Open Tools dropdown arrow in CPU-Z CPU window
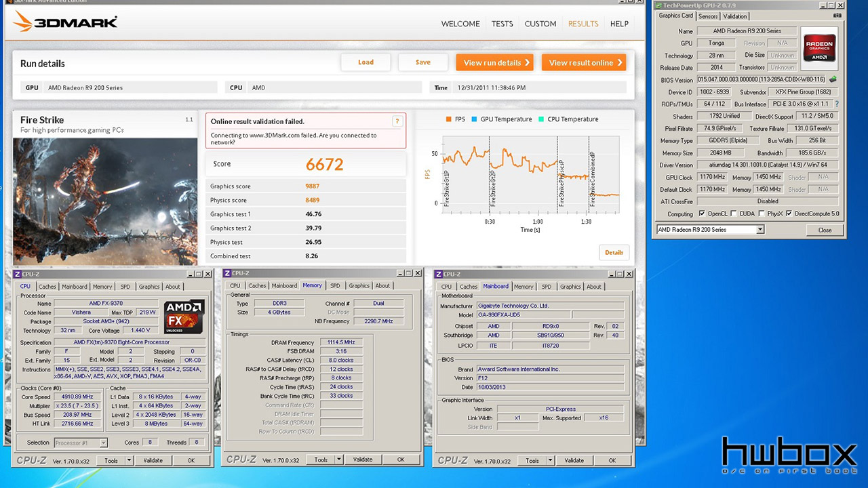Image resolution: width=868 pixels, height=488 pixels. [x=129, y=460]
